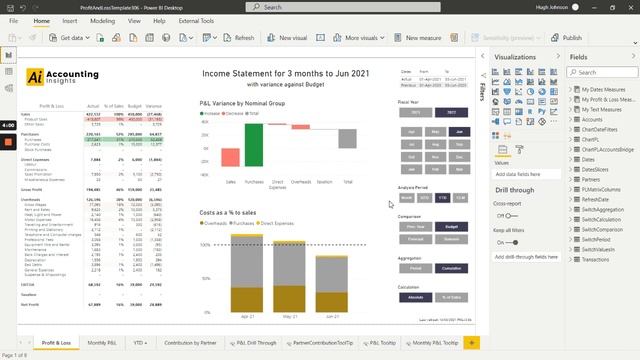Click the title bar Search box

pyautogui.click(x=343, y=7)
